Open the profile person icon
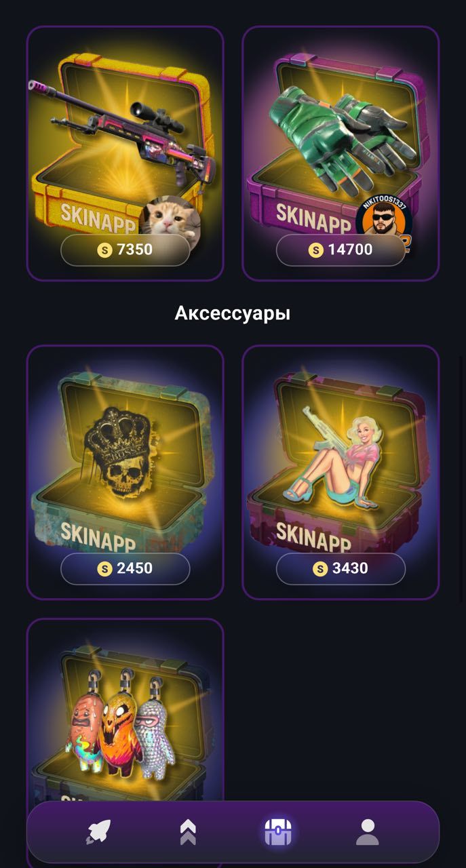 368,832
